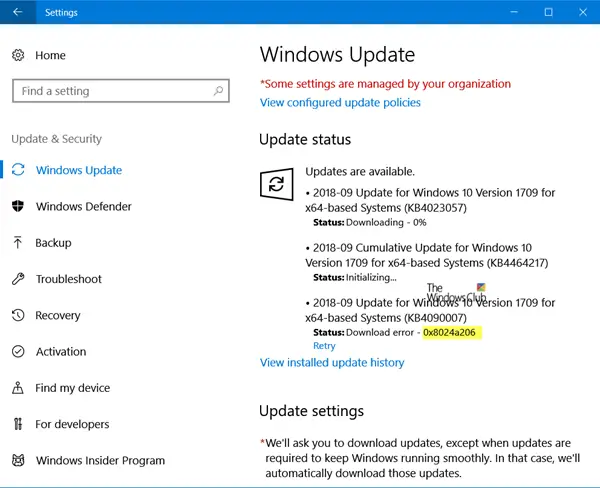This screenshot has width=600, height=488.
Task: Click the For developers tools icon
Action: coord(18,424)
